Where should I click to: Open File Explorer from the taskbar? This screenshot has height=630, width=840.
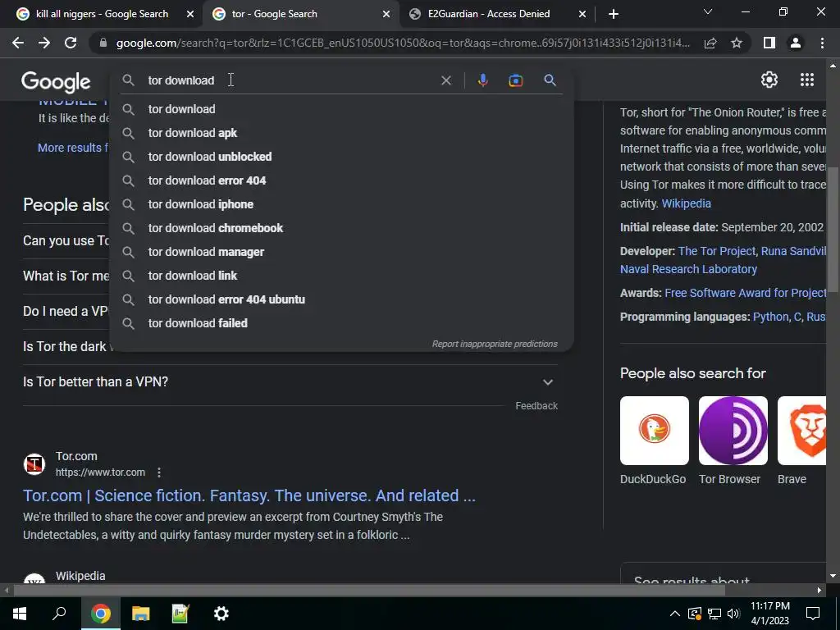click(x=140, y=614)
